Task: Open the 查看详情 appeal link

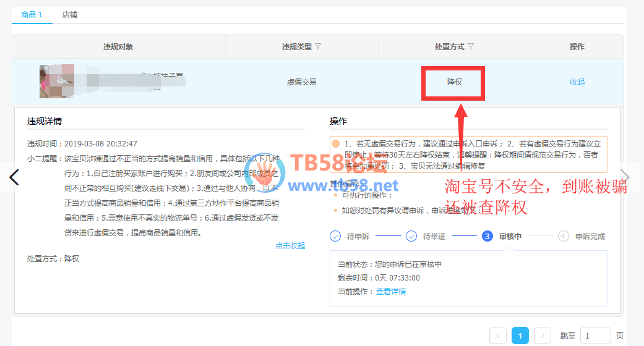Action: click(x=391, y=292)
